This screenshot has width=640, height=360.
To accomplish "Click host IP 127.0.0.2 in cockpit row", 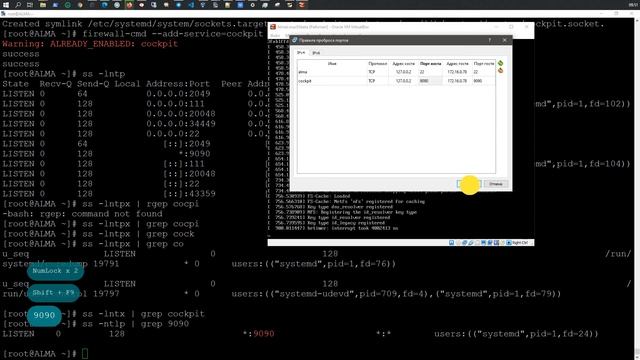I will (x=403, y=81).
